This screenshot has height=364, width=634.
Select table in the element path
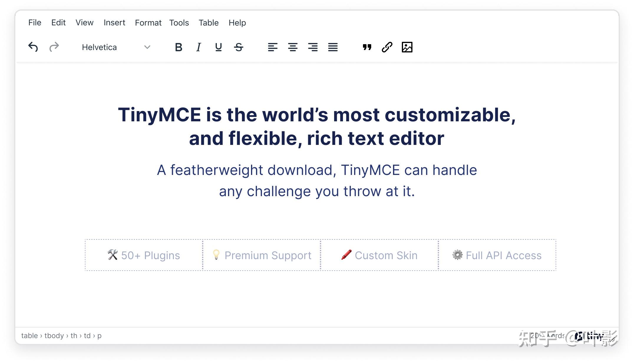tap(29, 336)
